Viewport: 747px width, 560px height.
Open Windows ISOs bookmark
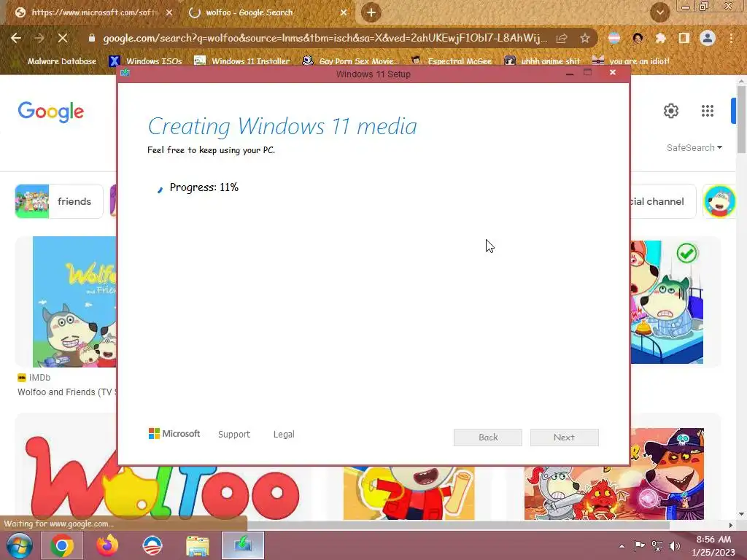pos(146,61)
